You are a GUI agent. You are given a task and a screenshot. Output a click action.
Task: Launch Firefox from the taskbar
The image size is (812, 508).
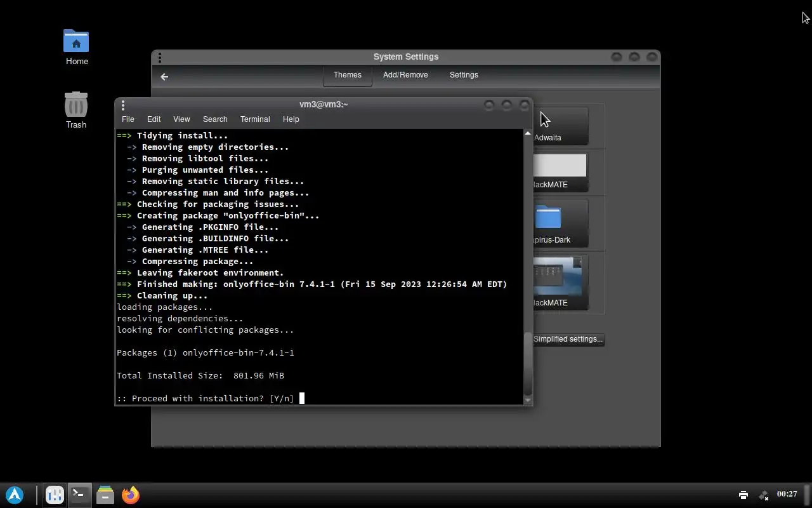pyautogui.click(x=131, y=495)
